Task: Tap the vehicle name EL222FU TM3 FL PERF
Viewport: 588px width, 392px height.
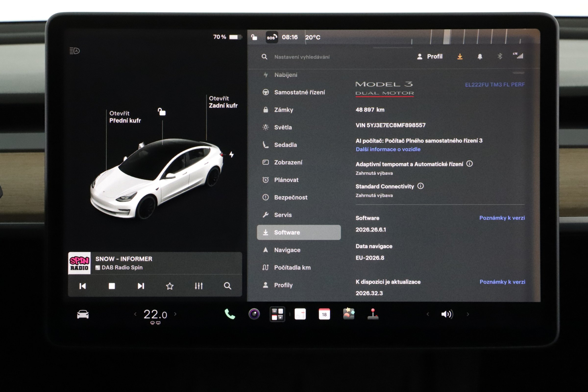Action: pos(495,85)
